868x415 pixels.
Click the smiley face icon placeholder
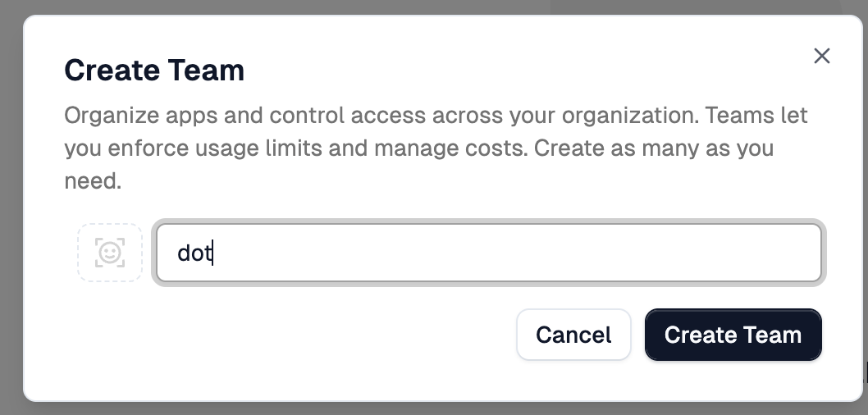coord(110,253)
